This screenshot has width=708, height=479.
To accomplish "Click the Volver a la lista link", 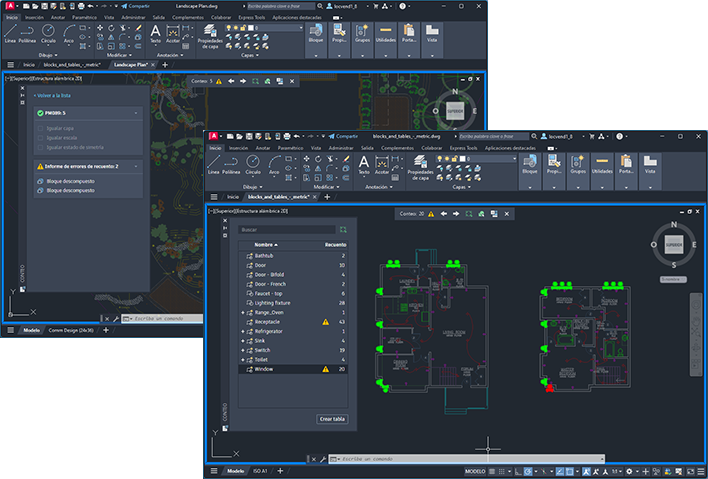I will point(52,96).
